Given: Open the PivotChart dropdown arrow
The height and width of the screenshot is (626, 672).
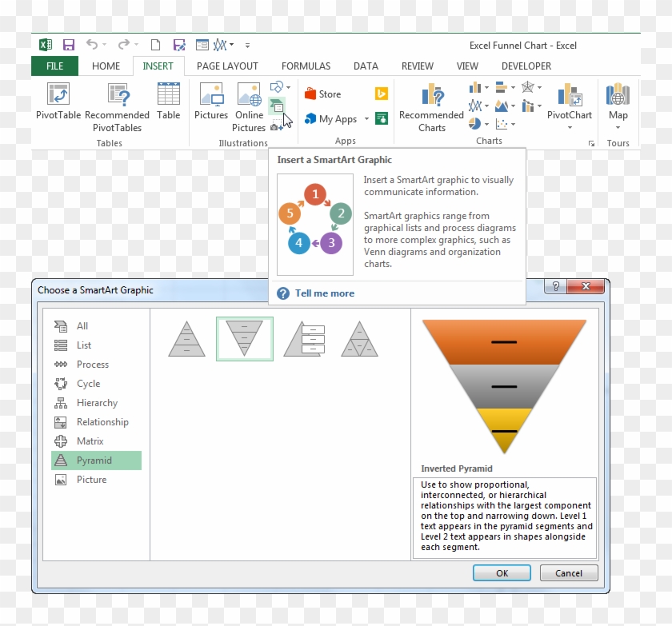Looking at the screenshot, I should [570, 128].
